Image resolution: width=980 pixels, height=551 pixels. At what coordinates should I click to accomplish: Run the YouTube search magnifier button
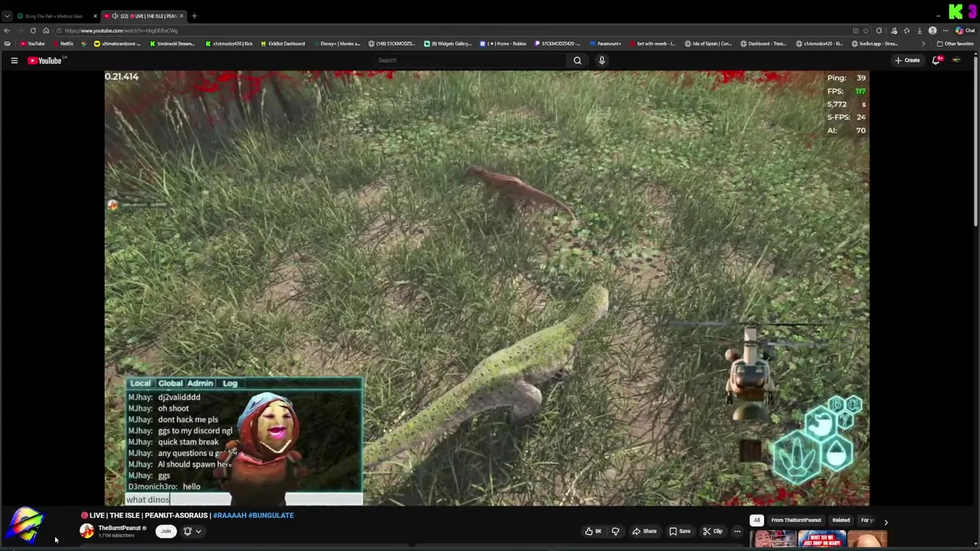point(577,60)
